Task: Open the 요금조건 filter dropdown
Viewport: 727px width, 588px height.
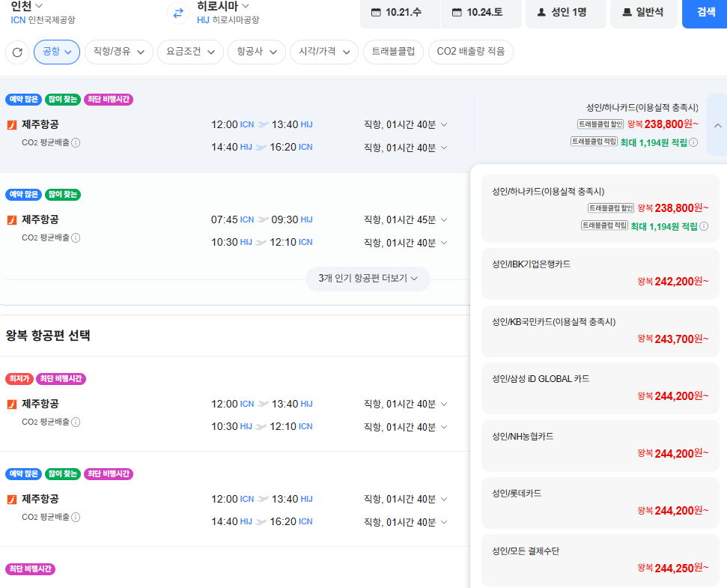Action: (x=191, y=52)
